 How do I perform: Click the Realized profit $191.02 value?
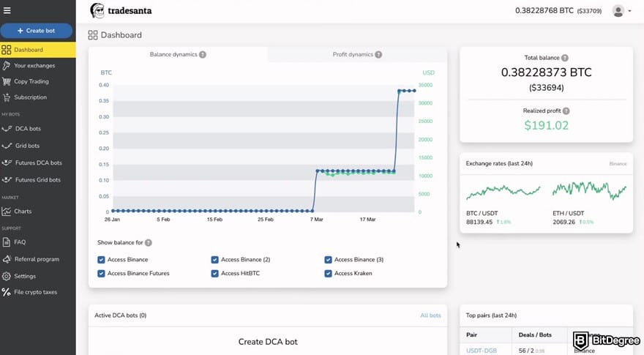546,125
